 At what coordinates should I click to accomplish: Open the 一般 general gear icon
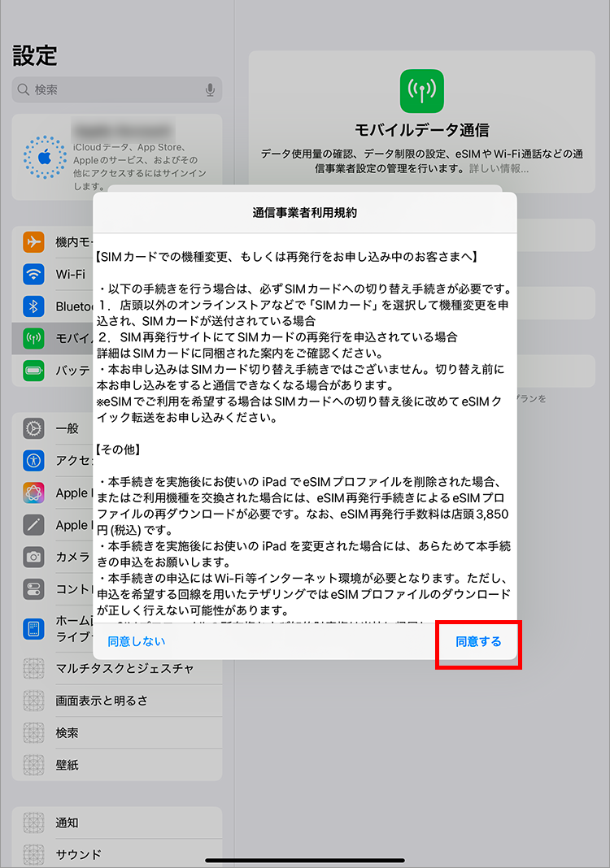[34, 428]
